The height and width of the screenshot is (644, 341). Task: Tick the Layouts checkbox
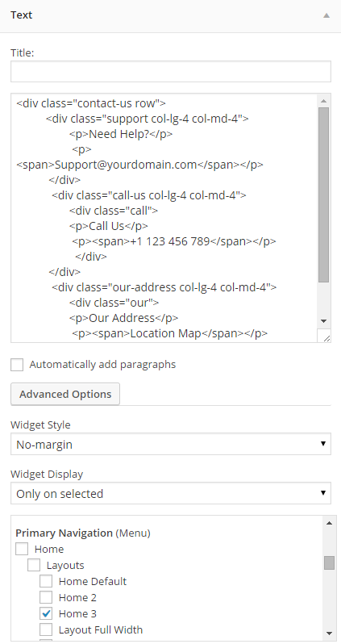pyautogui.click(x=34, y=565)
